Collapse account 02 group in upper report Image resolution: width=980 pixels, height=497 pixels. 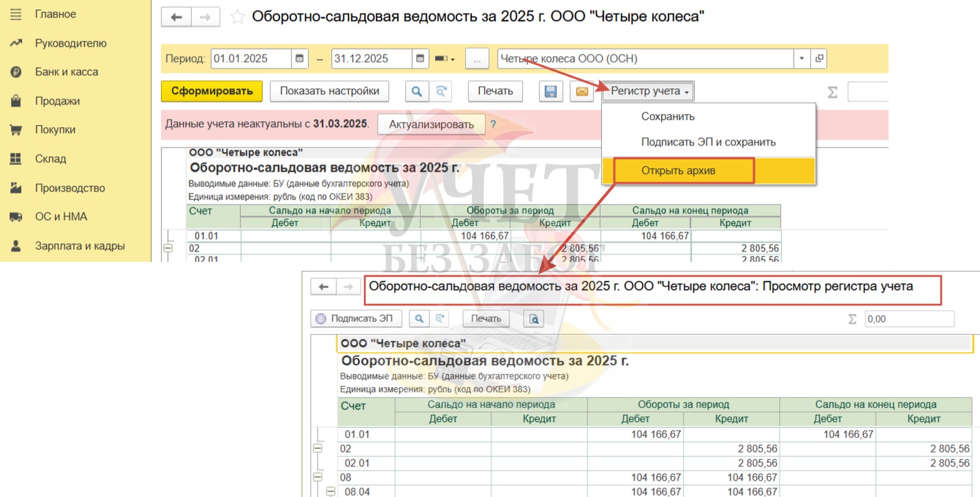point(168,248)
